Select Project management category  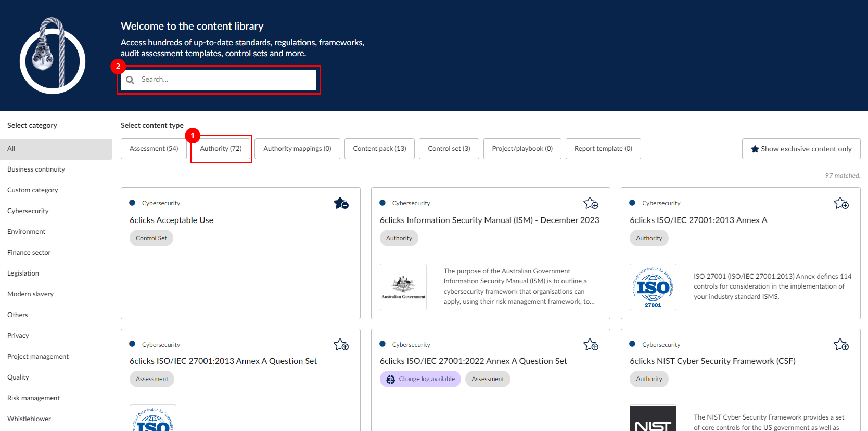point(56,357)
